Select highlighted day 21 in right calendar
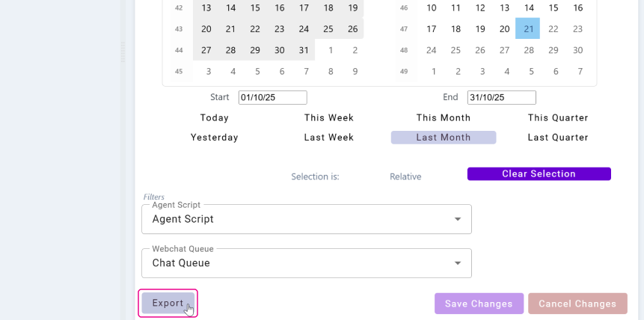 (x=528, y=29)
